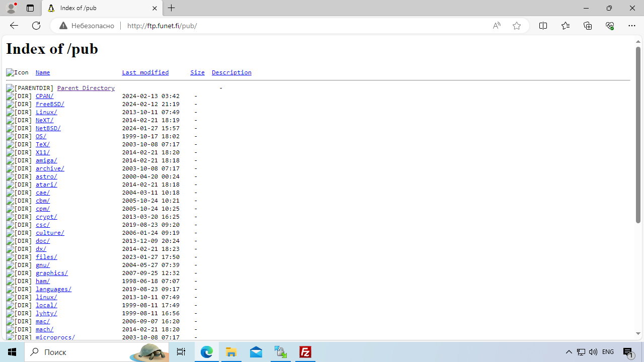Click the address bar URL field
Screen dimensions: 644x362
click(x=305, y=26)
